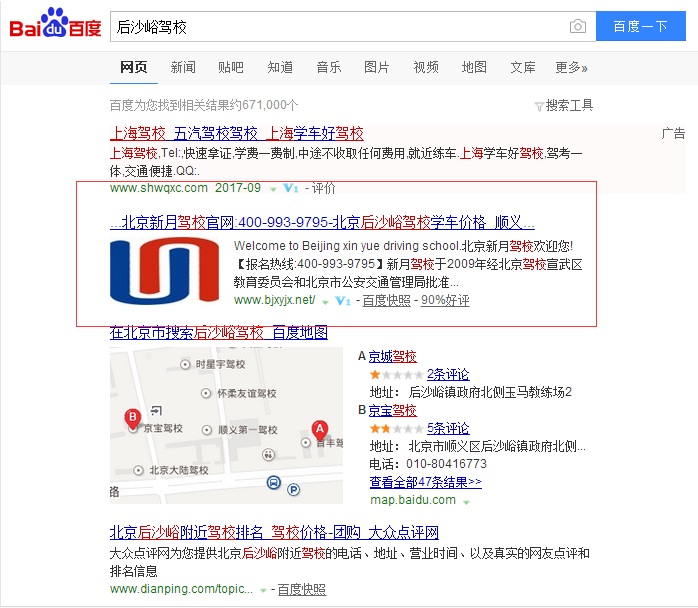Click the 后沙峪驾校 search input field
The height and width of the screenshot is (608, 698).
[338, 27]
